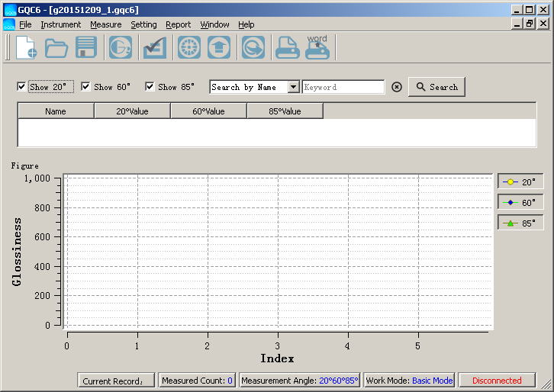Clear the keyword with the X icon
Viewport: 554px width, 392px height.
coord(396,87)
